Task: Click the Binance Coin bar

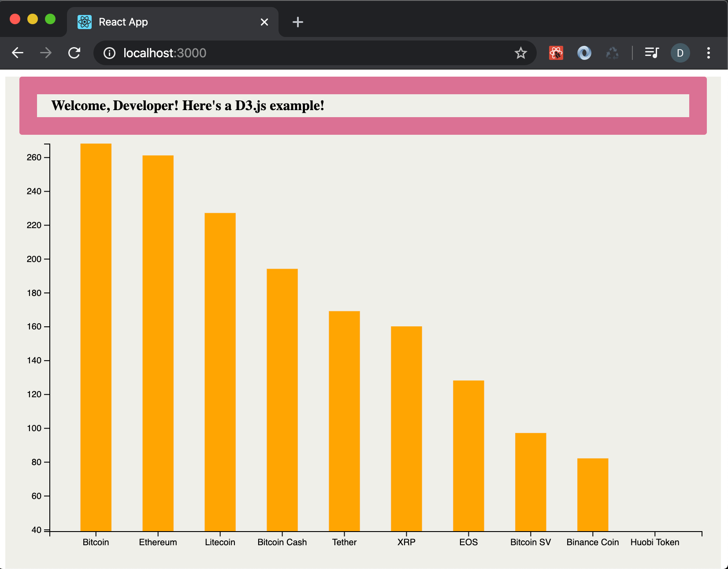Action: tap(593, 495)
